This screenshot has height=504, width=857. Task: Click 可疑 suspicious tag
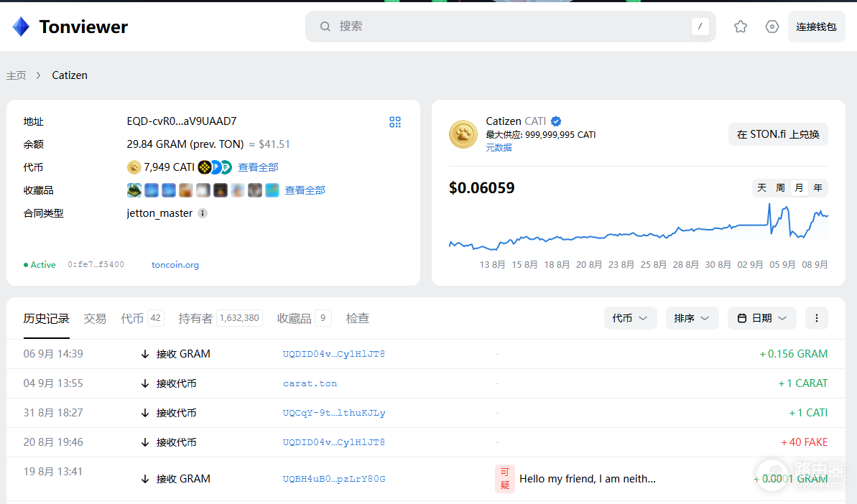tap(504, 478)
